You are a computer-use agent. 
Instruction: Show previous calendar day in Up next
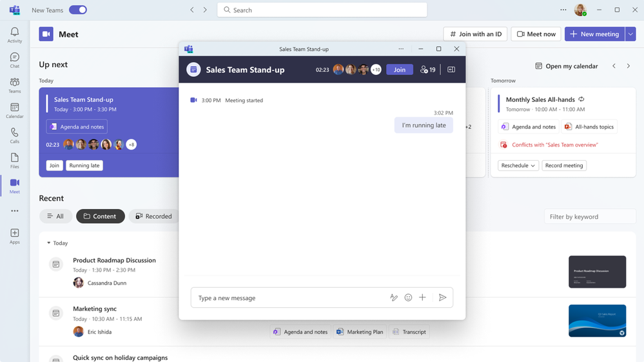tap(614, 66)
